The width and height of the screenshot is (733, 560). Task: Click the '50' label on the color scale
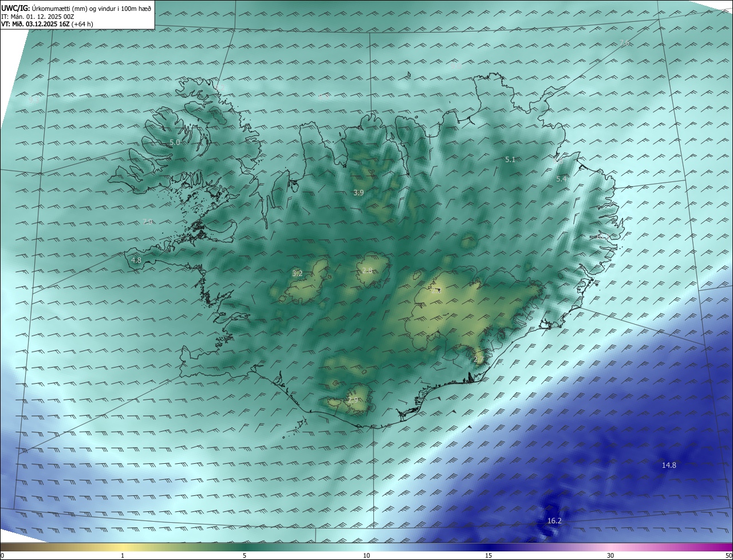click(x=728, y=555)
